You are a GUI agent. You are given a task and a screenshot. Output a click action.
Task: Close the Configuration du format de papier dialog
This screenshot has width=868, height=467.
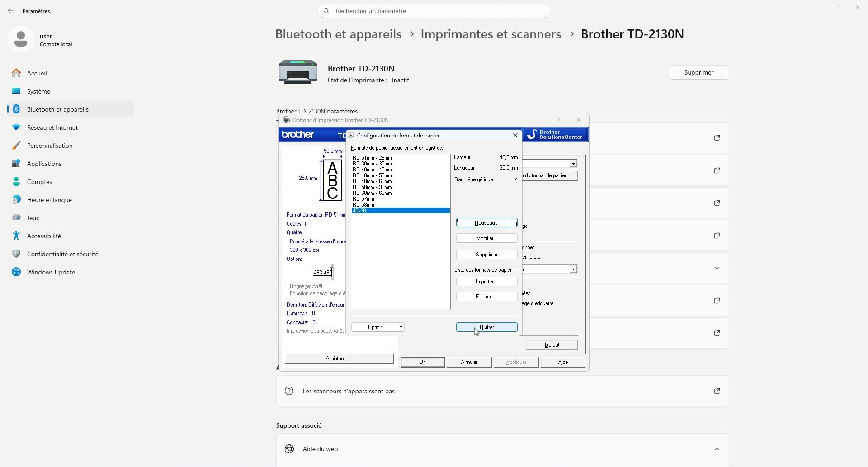coord(515,135)
